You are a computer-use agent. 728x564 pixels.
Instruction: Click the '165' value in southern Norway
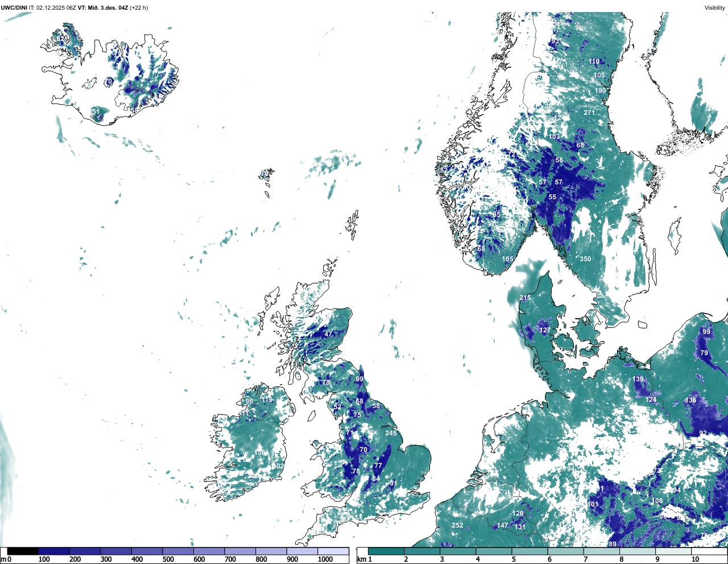pyautogui.click(x=507, y=259)
